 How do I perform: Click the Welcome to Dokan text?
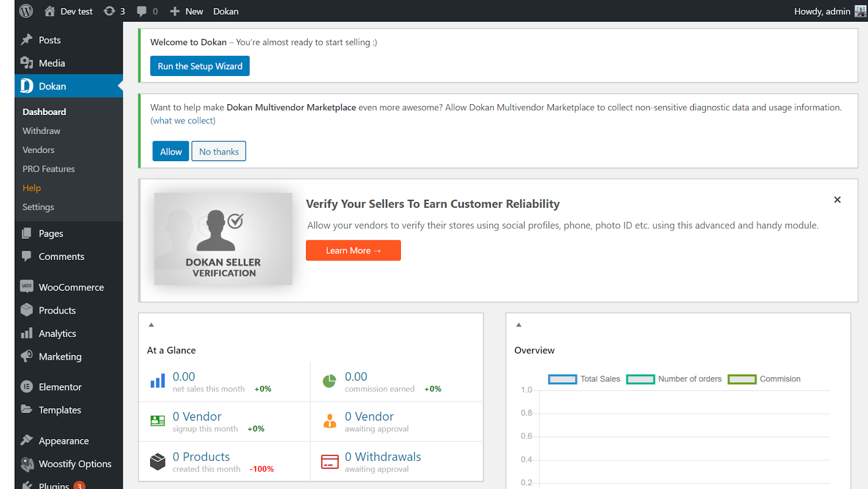click(x=188, y=42)
